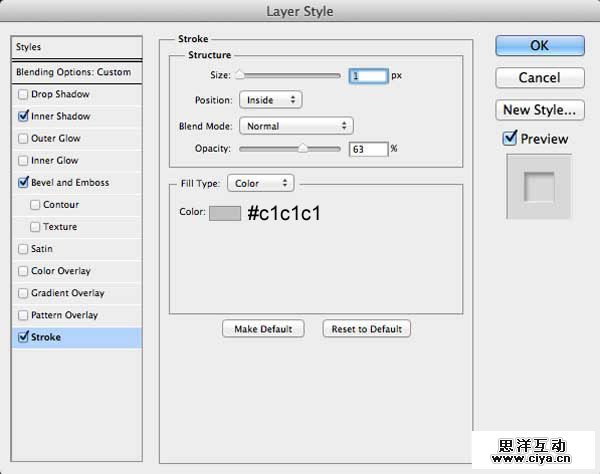Click the Make Default button
This screenshot has height=474, width=600.
click(x=263, y=329)
